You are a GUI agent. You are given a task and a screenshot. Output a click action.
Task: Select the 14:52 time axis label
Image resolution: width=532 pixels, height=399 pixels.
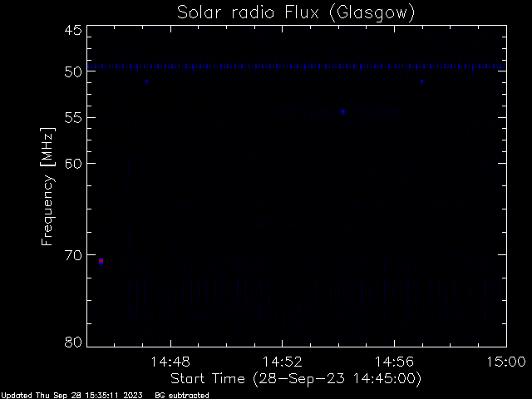283,362
